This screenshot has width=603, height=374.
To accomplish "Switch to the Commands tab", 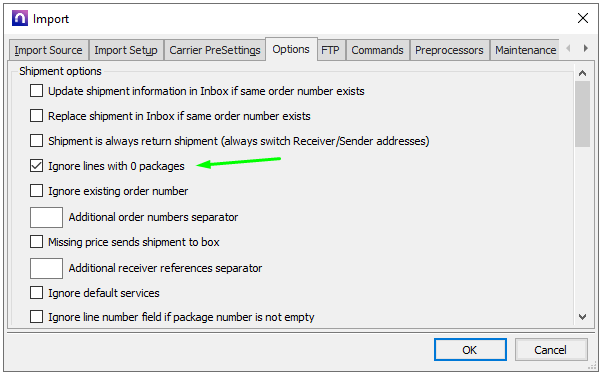I will (377, 50).
